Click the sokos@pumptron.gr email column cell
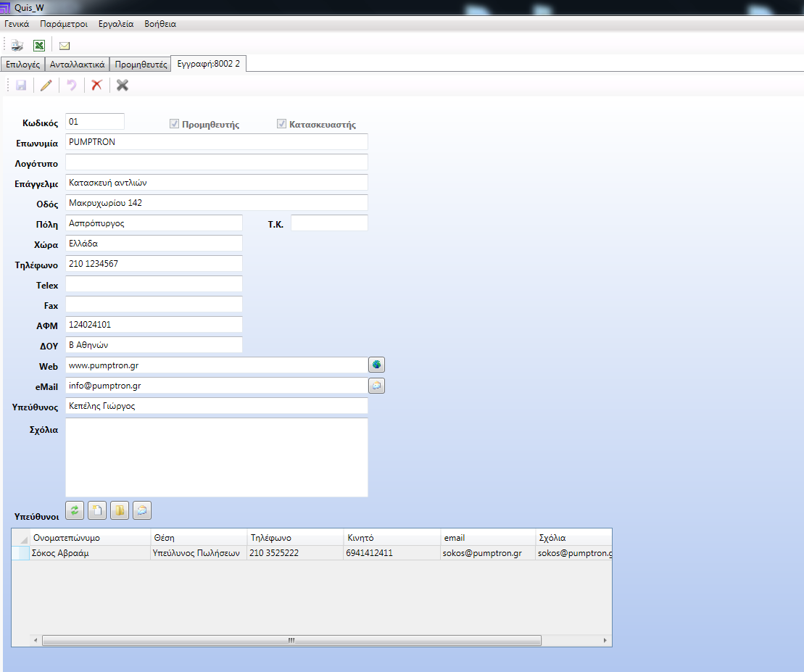The width and height of the screenshot is (804, 672). coord(488,553)
